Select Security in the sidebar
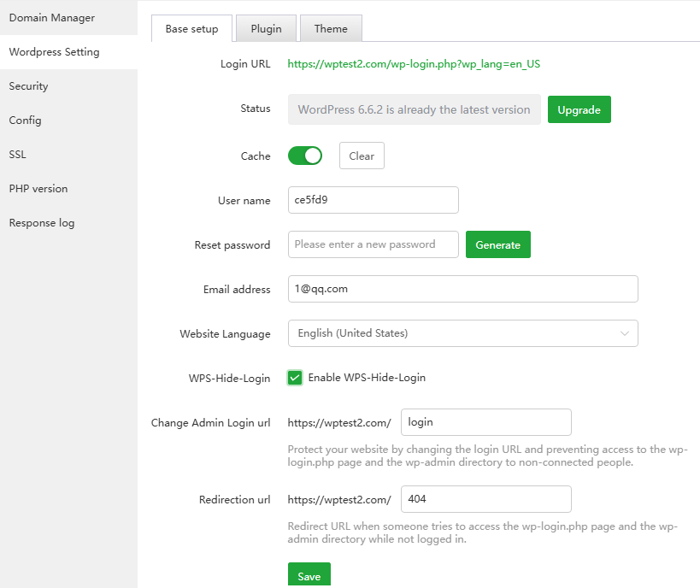700x588 pixels. point(29,86)
